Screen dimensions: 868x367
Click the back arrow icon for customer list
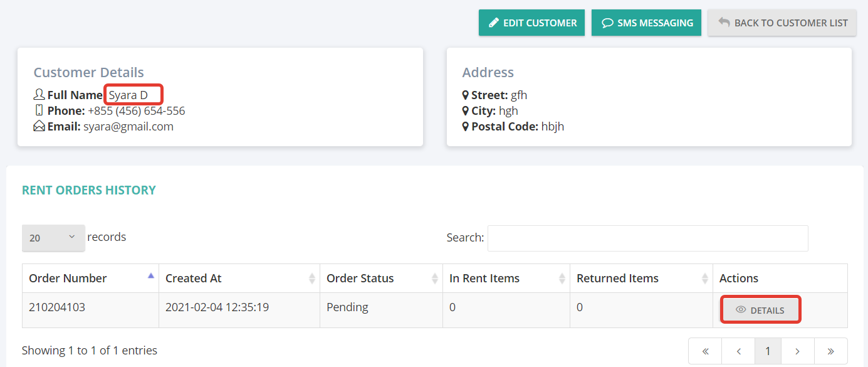(x=724, y=22)
